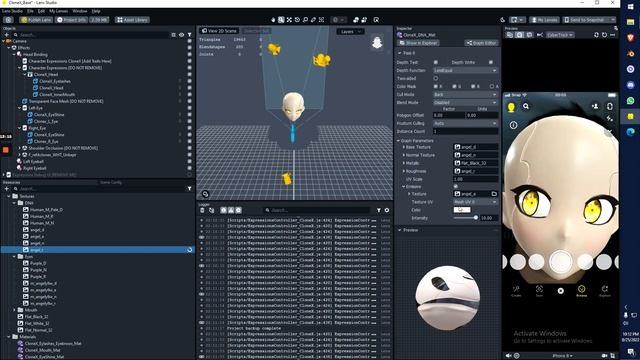Open the Help menu
Screen dimensions: 640x360
click(96, 11)
